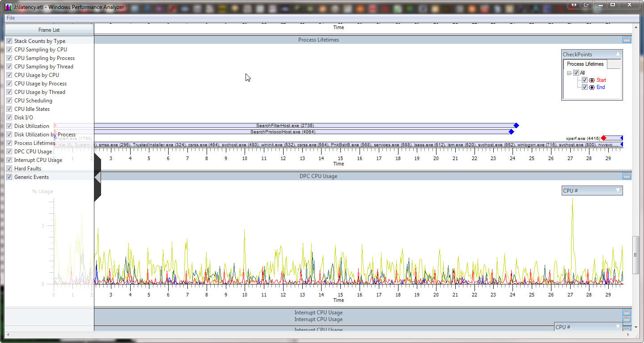
Task: Click the Process Lifetimes graph header icon
Action: coord(627,40)
